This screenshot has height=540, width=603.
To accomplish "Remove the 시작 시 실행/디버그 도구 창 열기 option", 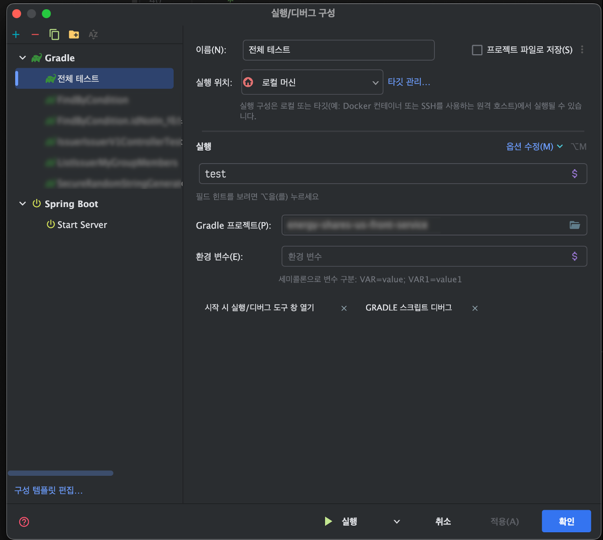I will point(344,308).
